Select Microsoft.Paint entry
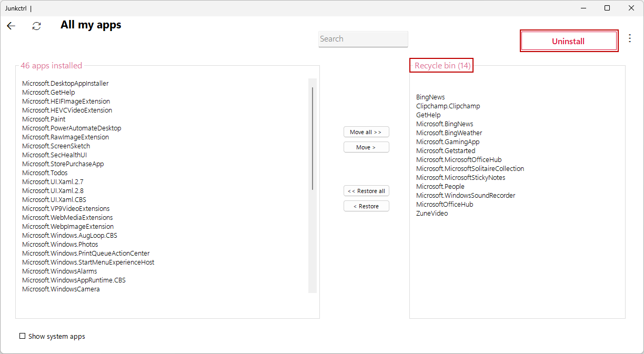 tap(44, 119)
